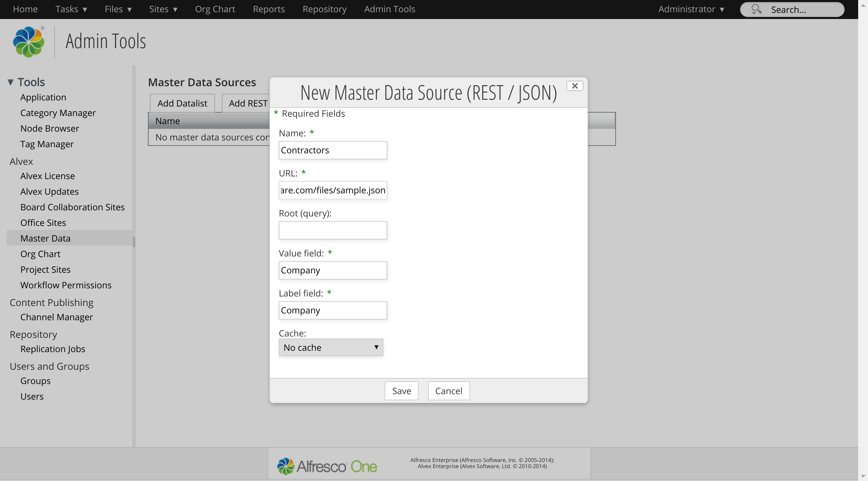Image resolution: width=868 pixels, height=481 pixels.
Task: Close the New Master Data Source dialog
Action: [x=575, y=86]
